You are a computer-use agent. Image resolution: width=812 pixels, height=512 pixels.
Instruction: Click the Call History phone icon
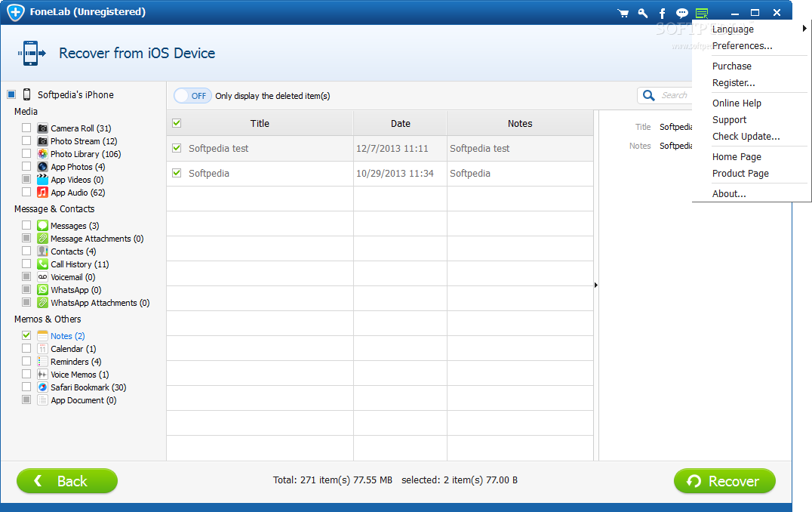pos(42,264)
